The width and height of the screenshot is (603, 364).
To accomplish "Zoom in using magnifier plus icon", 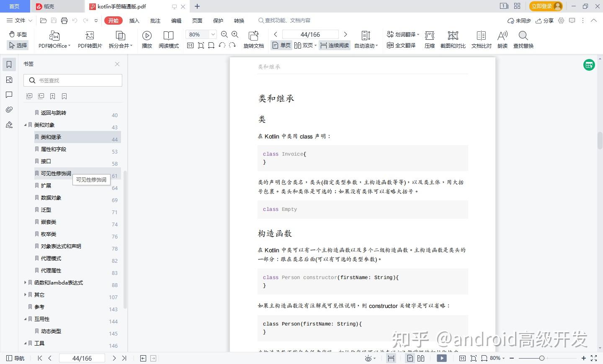I will tap(235, 34).
